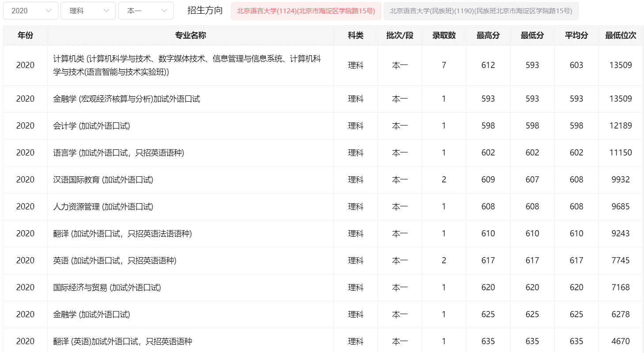Select the 科类 column header
644x353 pixels.
356,35
